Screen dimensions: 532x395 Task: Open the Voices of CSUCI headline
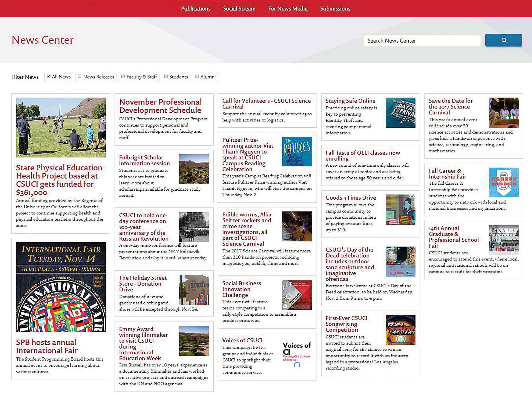(242, 340)
